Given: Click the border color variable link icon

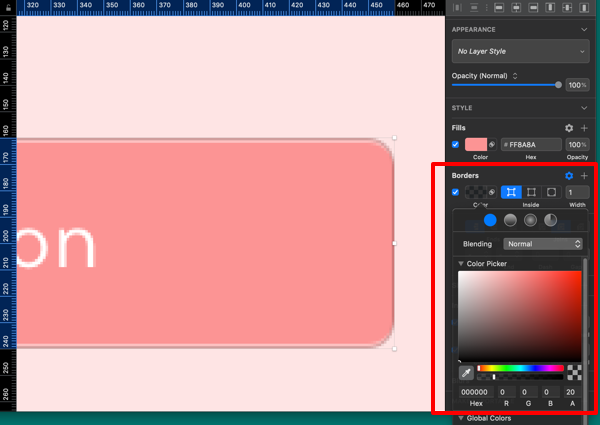Looking at the screenshot, I should pos(492,192).
